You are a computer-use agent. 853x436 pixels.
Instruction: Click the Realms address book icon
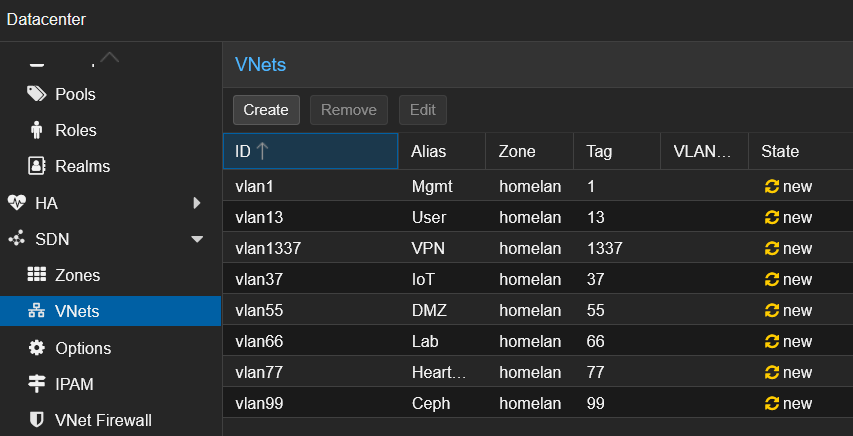[x=37, y=166]
